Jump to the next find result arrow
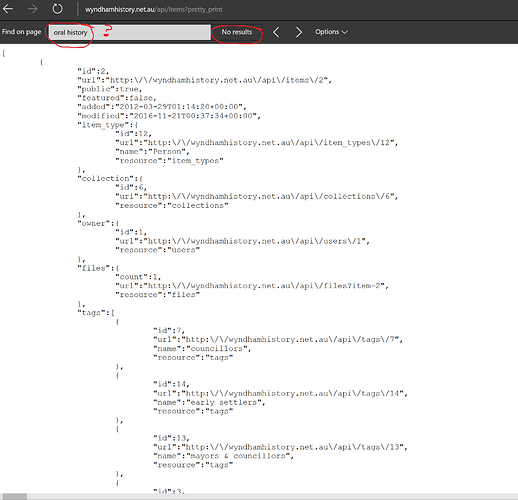 coord(299,32)
